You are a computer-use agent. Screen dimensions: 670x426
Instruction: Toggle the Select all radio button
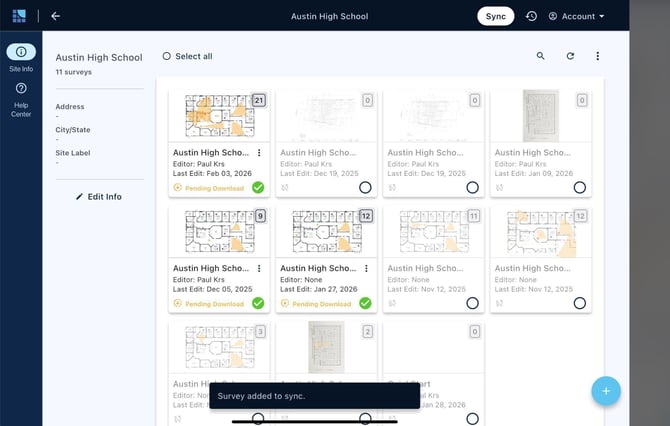(x=167, y=57)
